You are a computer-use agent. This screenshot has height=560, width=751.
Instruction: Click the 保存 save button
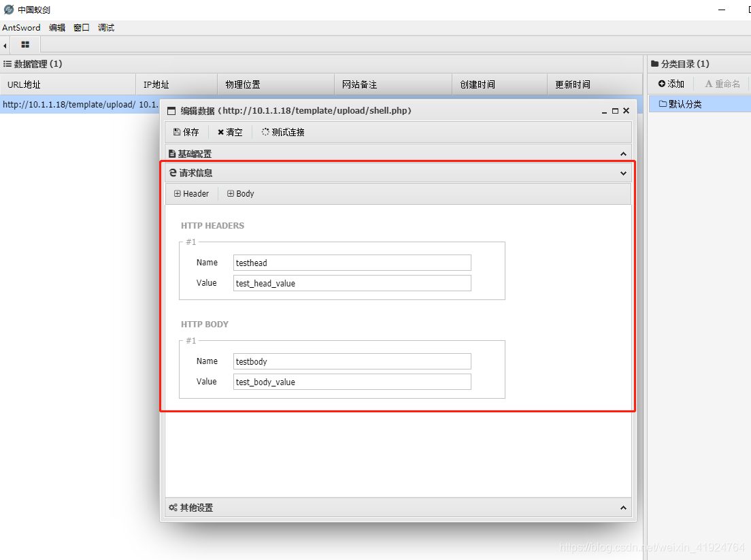click(x=186, y=132)
